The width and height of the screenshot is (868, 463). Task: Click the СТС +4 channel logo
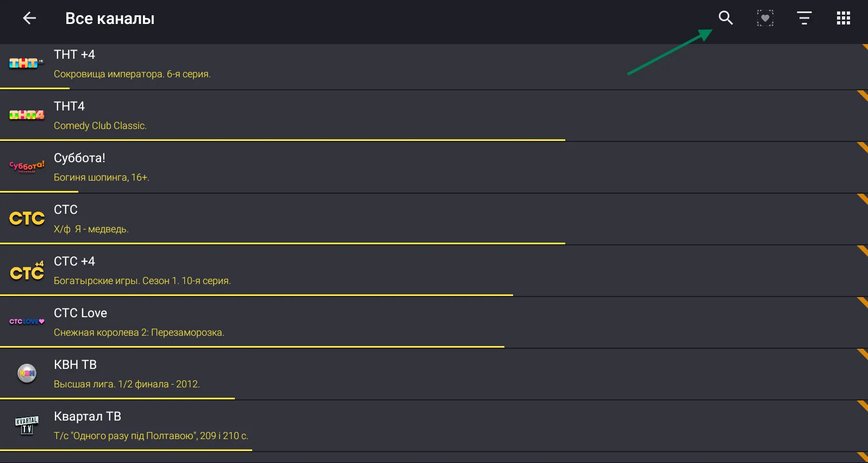(x=27, y=270)
